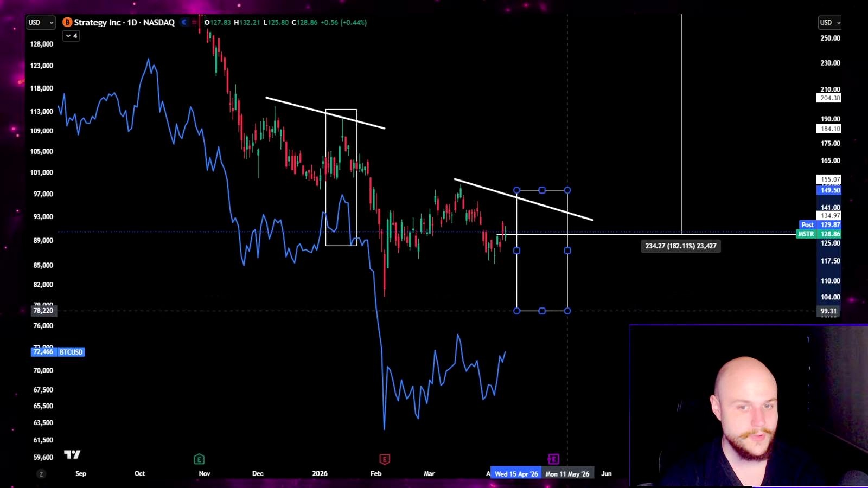
Task: Click the white vertical measurement line
Action: click(681, 125)
